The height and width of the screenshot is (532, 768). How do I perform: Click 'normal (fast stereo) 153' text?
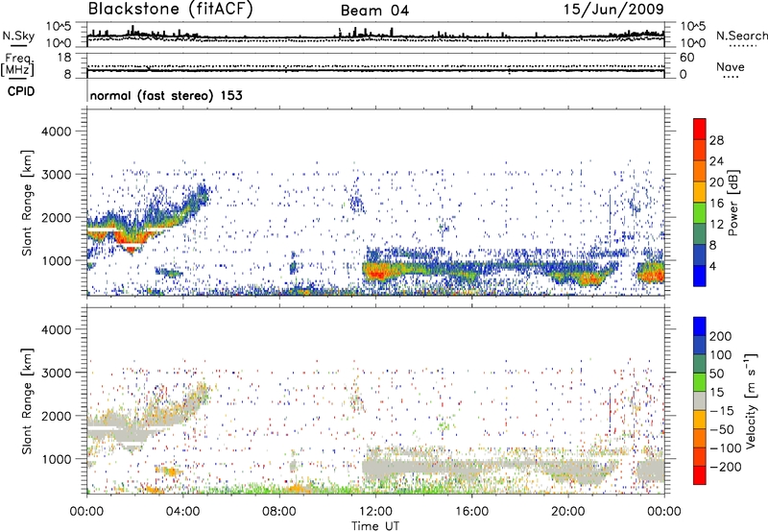click(x=166, y=95)
